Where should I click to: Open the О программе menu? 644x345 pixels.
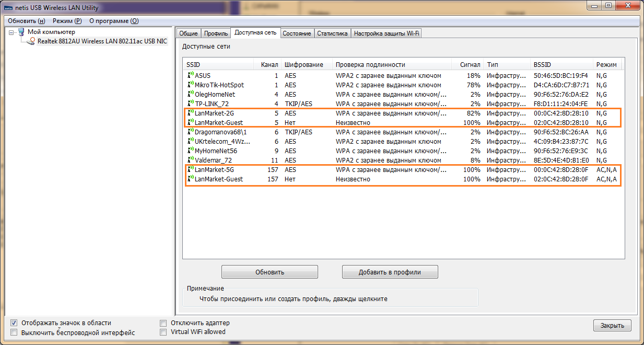114,21
